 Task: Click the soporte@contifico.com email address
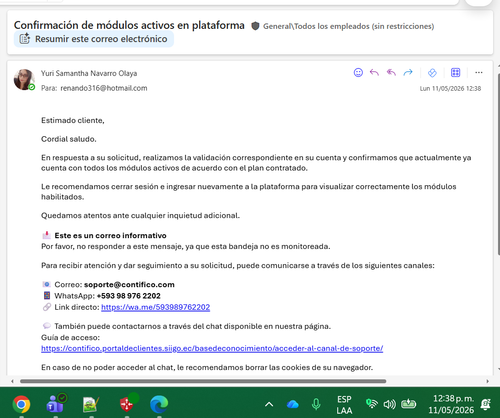click(x=129, y=285)
